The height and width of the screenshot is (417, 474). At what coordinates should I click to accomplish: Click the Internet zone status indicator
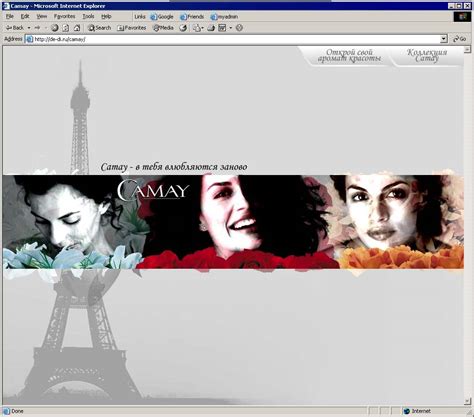coord(418,411)
